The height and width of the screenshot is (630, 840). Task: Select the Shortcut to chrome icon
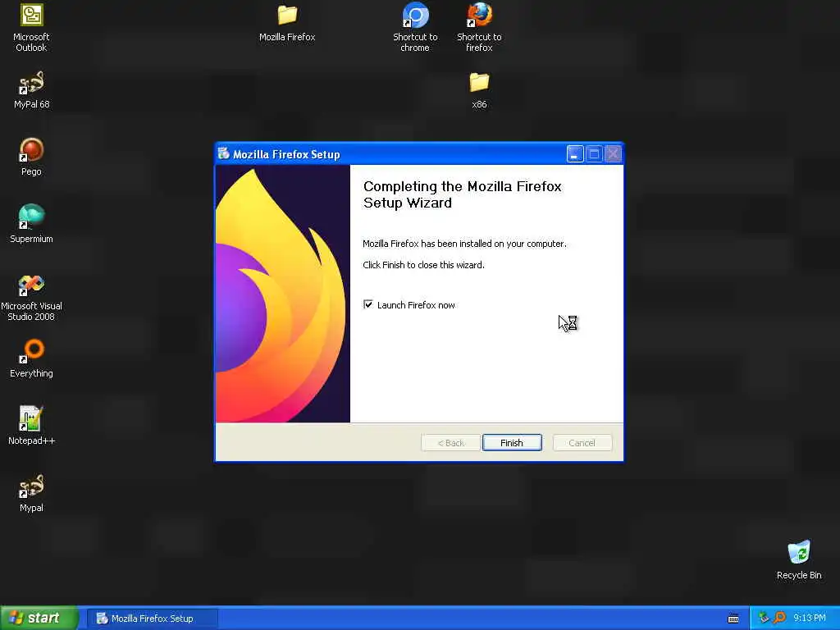click(x=415, y=28)
